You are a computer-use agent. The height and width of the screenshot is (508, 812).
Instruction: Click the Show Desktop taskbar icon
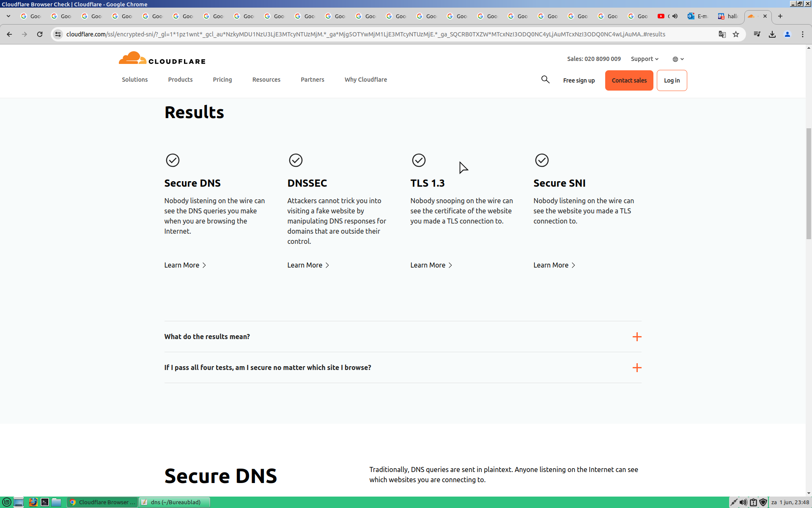19,502
